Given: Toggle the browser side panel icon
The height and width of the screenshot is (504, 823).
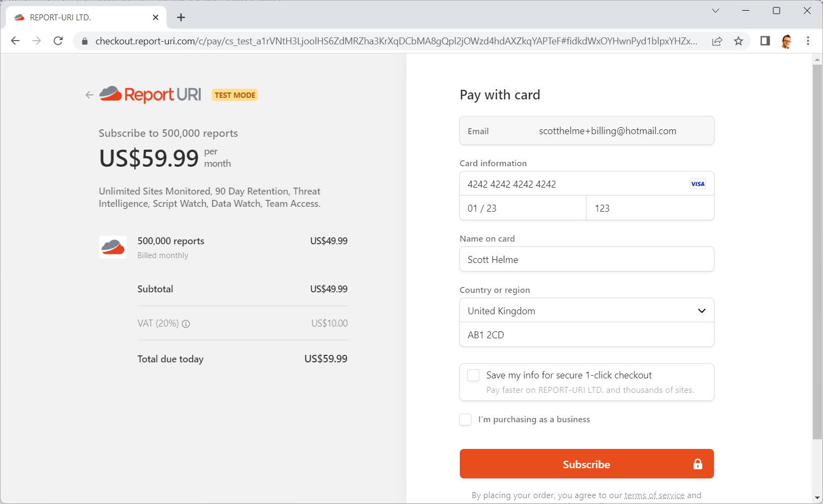Looking at the screenshot, I should tap(765, 41).
